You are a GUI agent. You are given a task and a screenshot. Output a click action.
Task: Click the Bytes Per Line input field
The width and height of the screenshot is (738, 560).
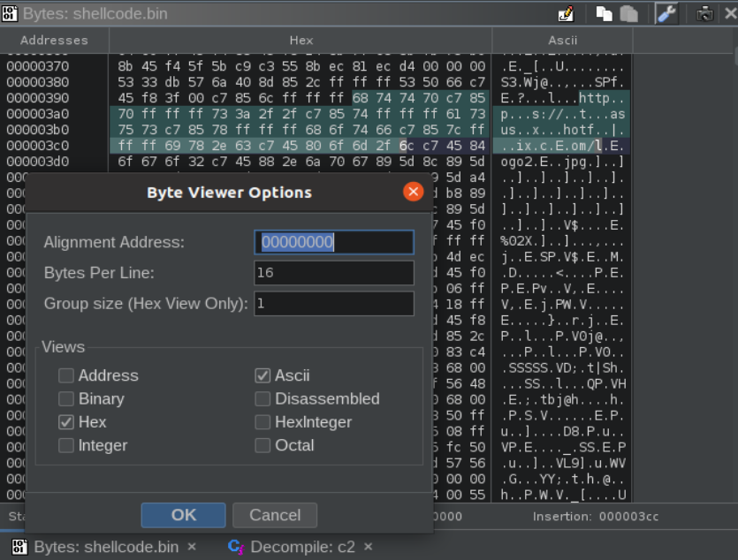[334, 273]
